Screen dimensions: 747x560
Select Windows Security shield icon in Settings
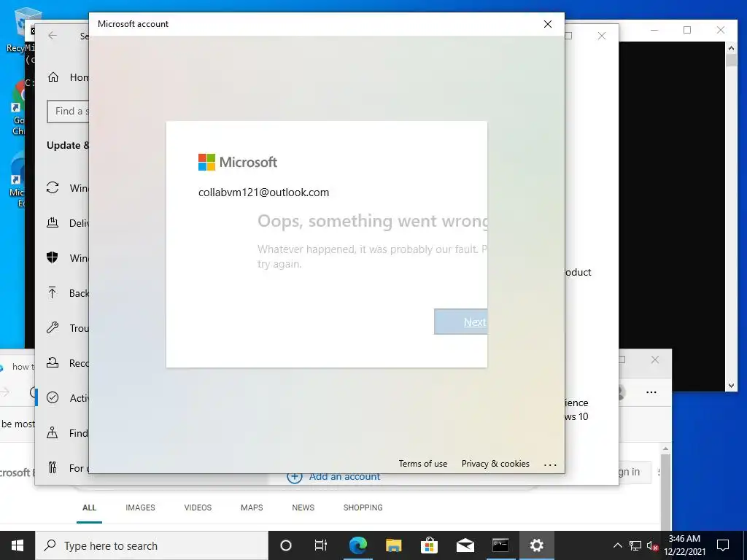click(x=53, y=257)
